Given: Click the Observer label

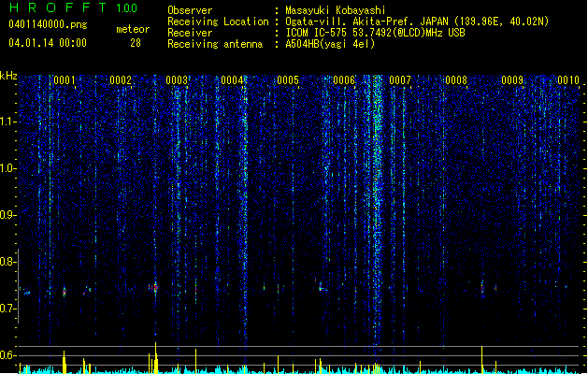Looking at the screenshot, I should click(190, 10).
